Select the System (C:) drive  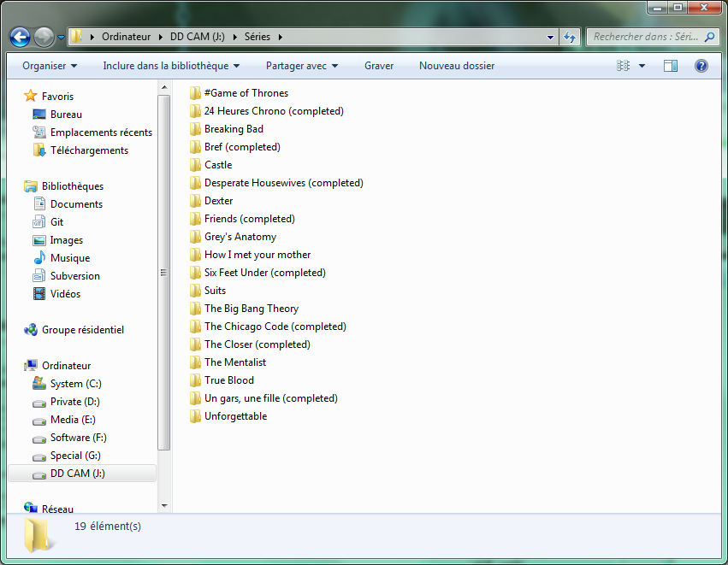pos(77,384)
